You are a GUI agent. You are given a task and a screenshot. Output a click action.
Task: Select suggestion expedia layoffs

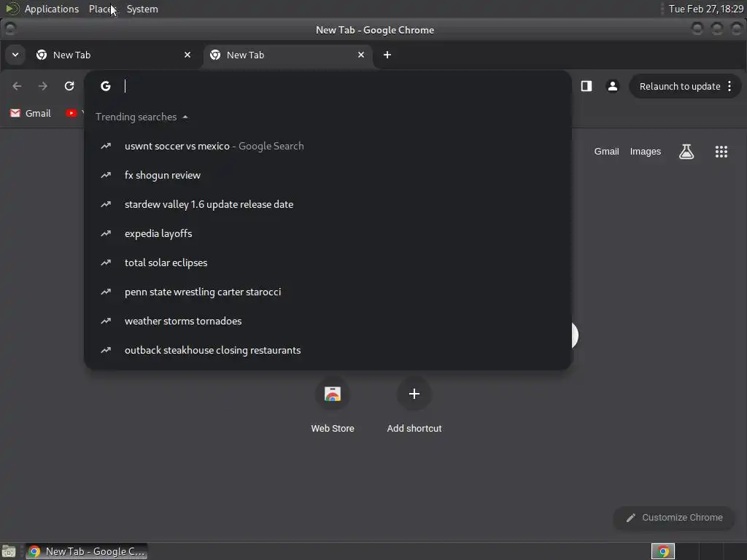[328, 233]
